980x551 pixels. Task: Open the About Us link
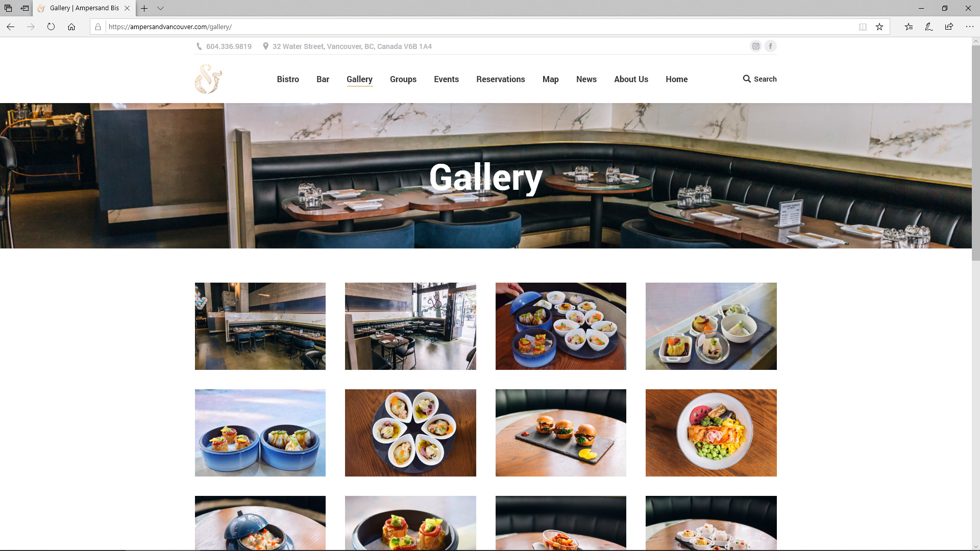(x=631, y=79)
